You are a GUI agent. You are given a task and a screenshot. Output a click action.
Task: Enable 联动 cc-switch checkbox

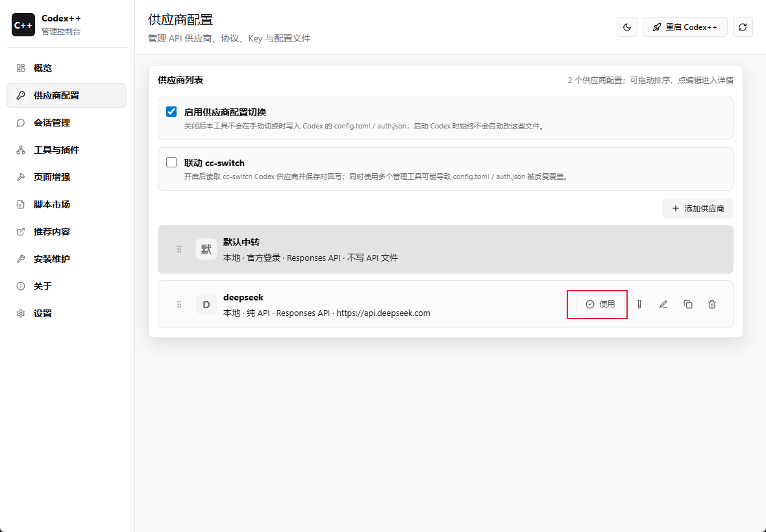171,163
